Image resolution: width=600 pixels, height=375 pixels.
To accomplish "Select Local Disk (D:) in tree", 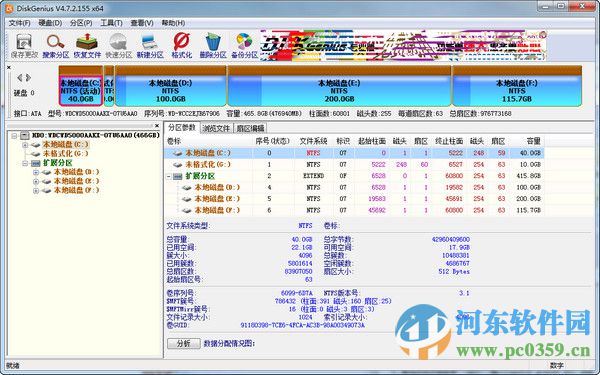I will [76, 172].
